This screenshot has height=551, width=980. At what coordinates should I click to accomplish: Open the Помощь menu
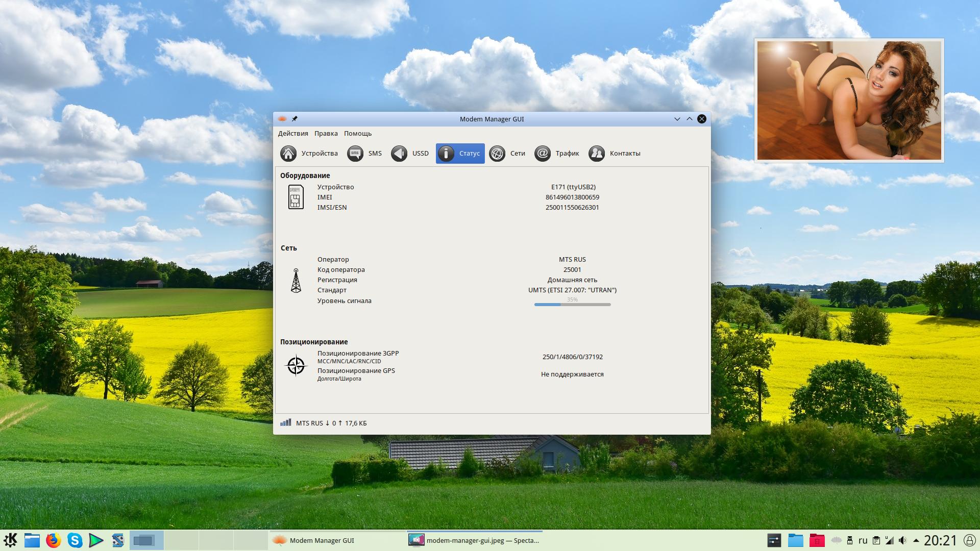coord(357,134)
